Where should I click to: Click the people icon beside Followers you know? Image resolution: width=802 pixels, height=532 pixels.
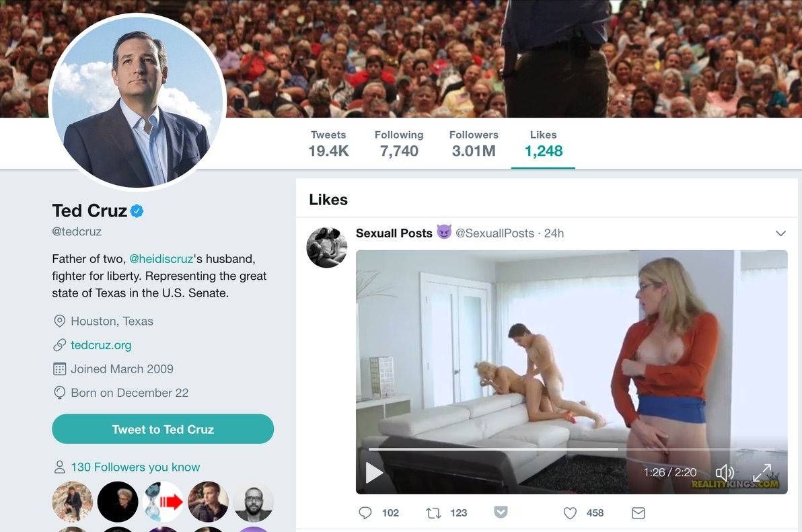(59, 467)
